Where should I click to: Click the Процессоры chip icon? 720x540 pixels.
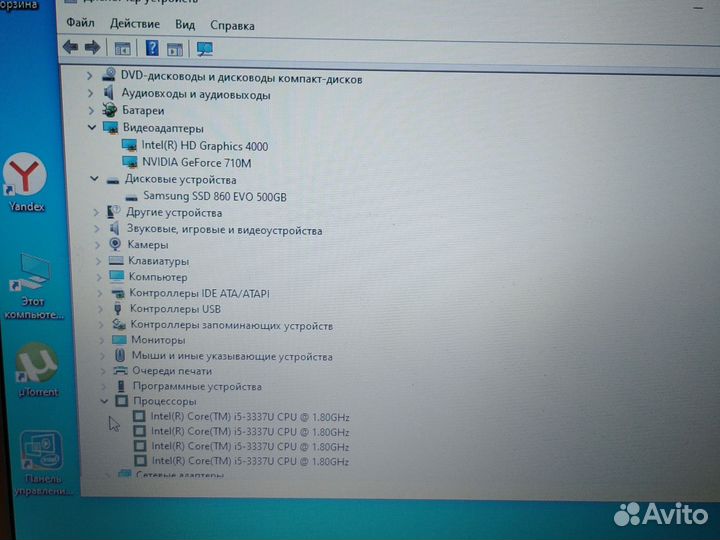122,401
